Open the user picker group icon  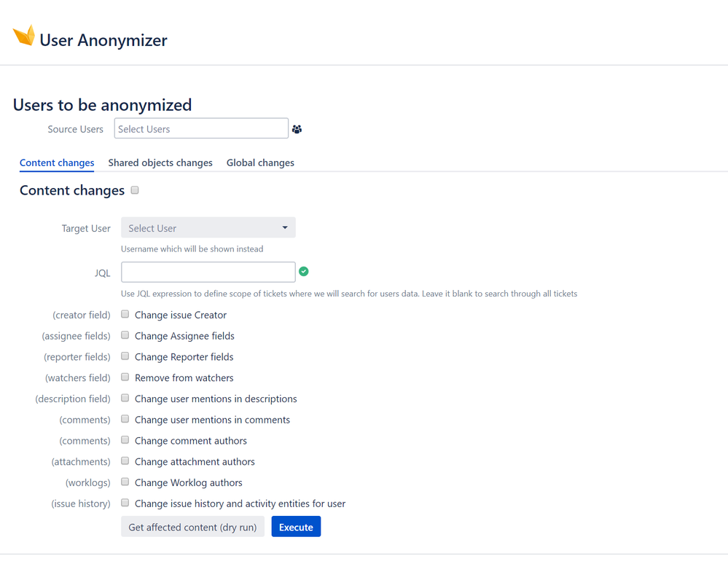coord(297,129)
